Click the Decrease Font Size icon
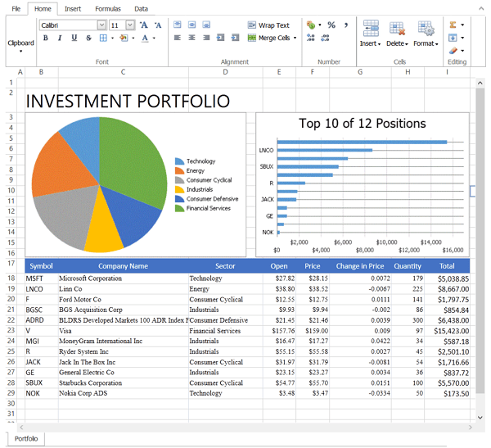491x448 pixels. [x=158, y=25]
